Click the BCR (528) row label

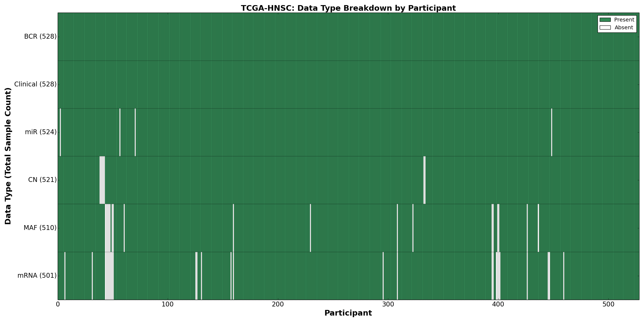click(40, 36)
